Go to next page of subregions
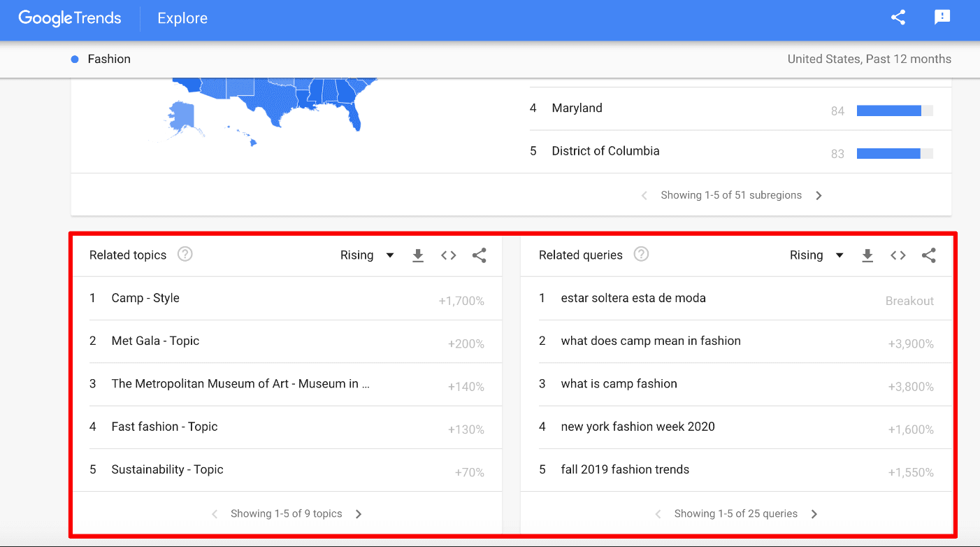Image resolution: width=980 pixels, height=547 pixels. (819, 196)
